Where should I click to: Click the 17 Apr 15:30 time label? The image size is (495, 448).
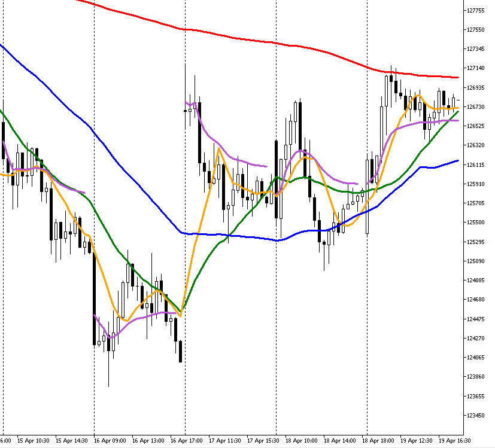point(263,441)
